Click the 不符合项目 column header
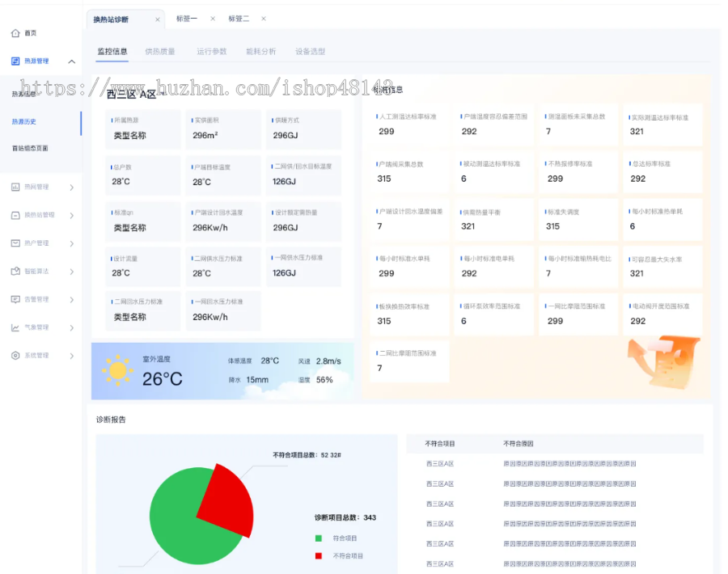 pyautogui.click(x=440, y=444)
